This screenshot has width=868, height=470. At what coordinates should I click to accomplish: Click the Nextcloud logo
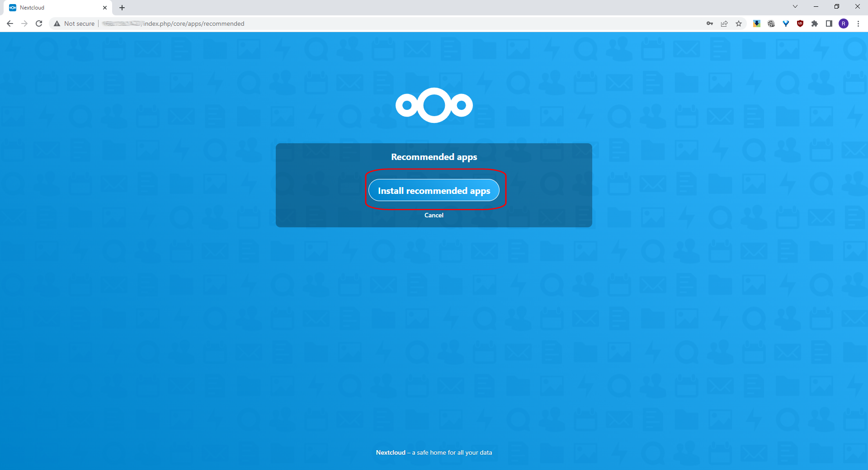pyautogui.click(x=434, y=105)
